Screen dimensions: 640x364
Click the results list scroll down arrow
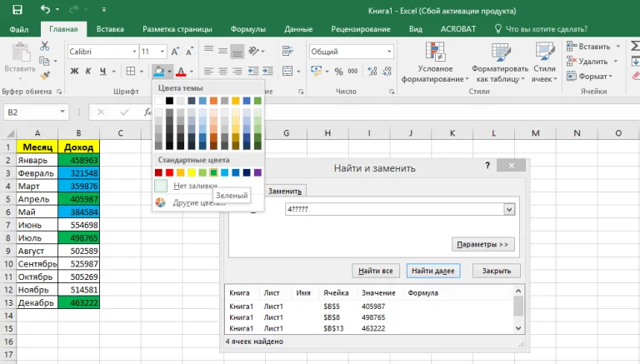[518, 328]
